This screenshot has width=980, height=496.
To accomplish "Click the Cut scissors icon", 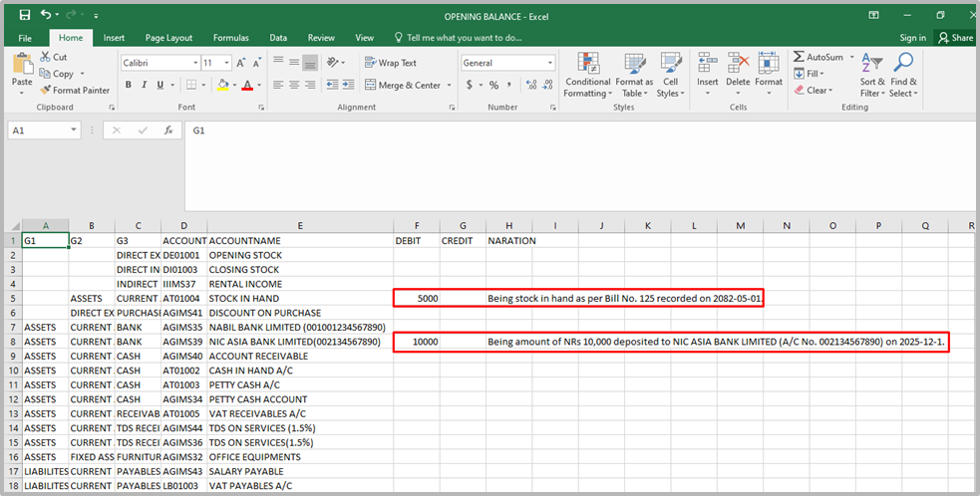I will tap(46, 58).
